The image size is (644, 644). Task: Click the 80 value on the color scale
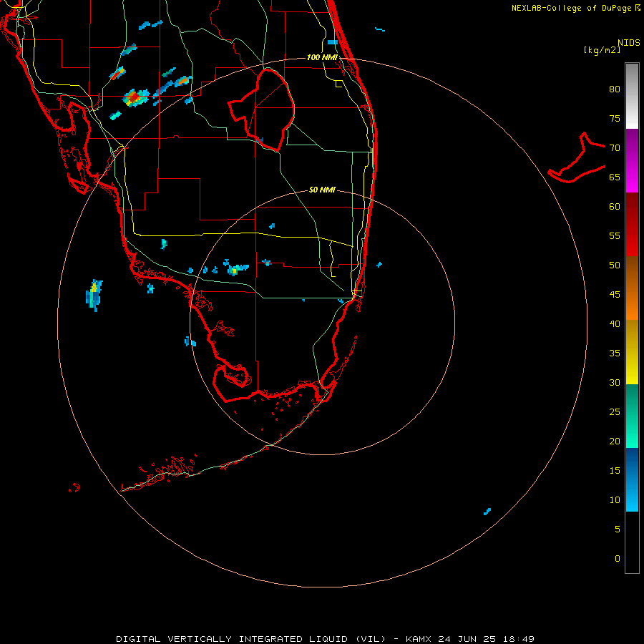tap(615, 89)
